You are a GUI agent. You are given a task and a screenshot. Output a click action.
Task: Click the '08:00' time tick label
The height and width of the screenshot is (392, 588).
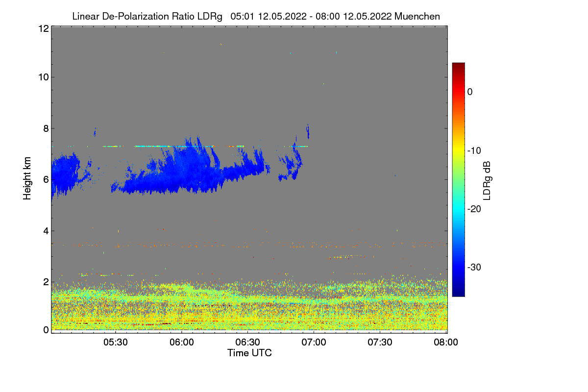446,343
